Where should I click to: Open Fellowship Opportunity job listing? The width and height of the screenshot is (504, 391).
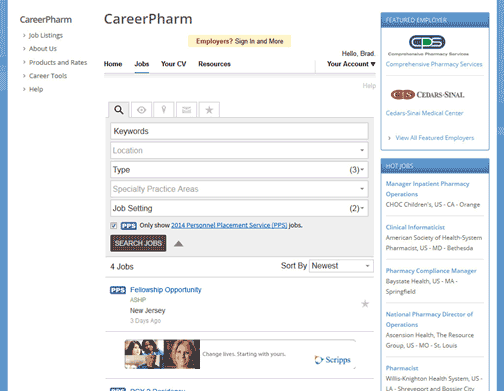coord(166,290)
